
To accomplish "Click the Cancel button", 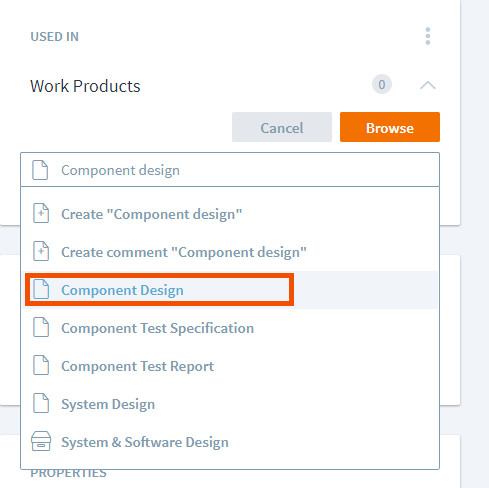I will pos(282,127).
